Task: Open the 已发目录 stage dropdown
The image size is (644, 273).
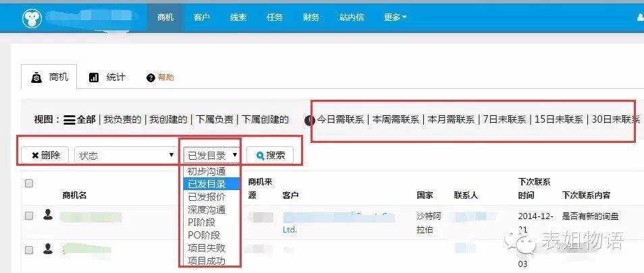Action: 212,155
